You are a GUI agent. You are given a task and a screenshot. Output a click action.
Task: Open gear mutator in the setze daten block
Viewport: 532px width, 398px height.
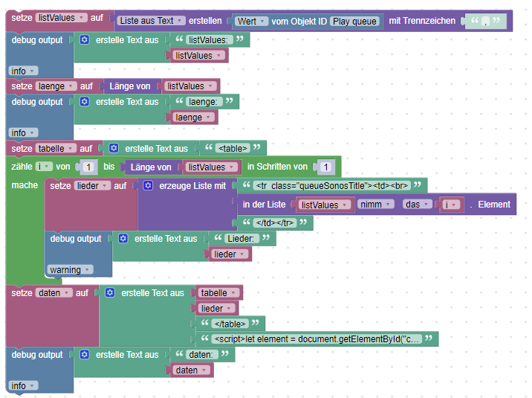point(109,292)
